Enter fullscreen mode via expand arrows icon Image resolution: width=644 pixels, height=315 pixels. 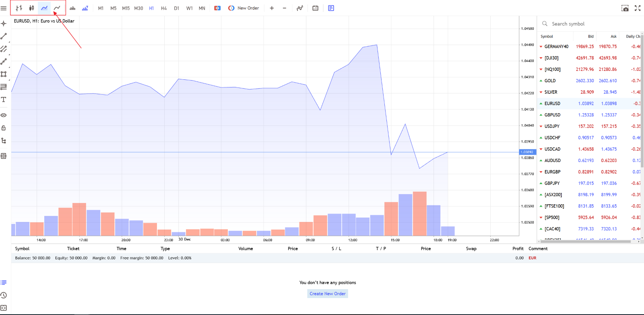pos(638,8)
